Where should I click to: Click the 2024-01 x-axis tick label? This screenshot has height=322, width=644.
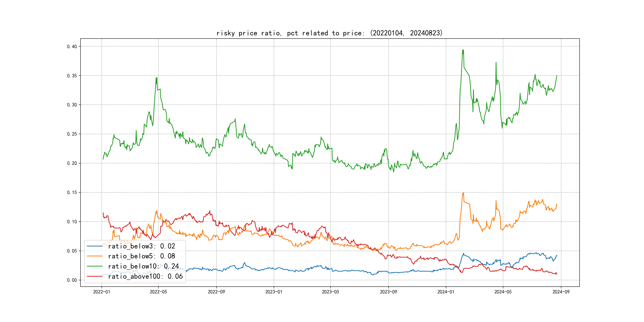click(x=446, y=292)
